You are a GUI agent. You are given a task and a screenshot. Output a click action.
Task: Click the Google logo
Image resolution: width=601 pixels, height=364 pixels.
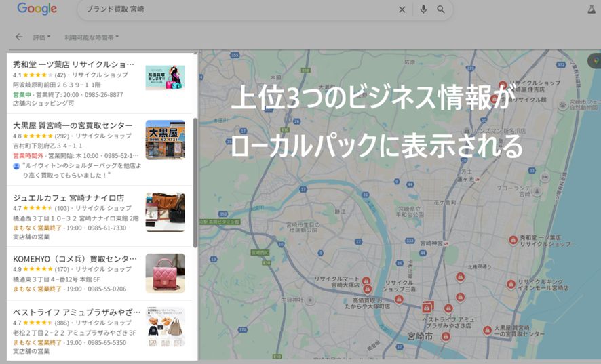click(x=37, y=8)
